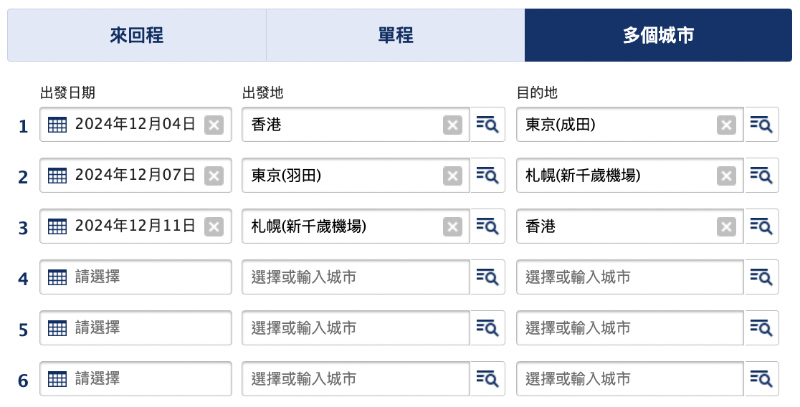The image size is (800, 407).
Task: Switch to the 來回程 tab
Action: pyautogui.click(x=137, y=35)
